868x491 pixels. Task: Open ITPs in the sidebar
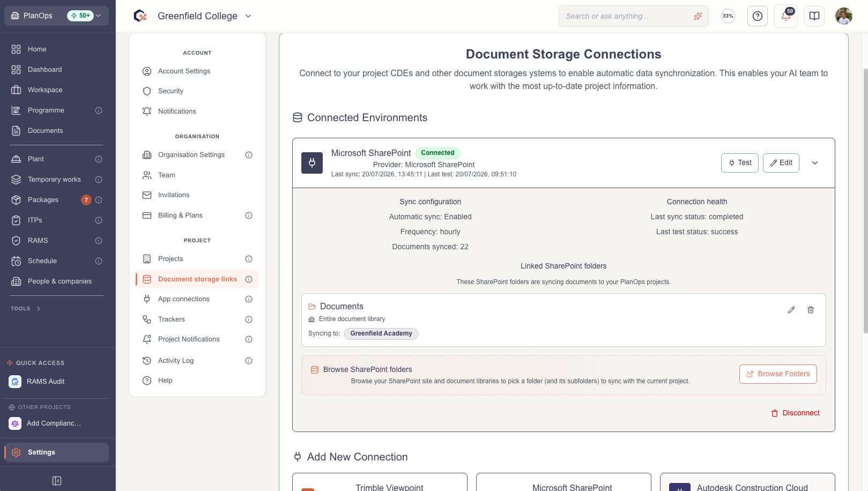(x=57, y=220)
